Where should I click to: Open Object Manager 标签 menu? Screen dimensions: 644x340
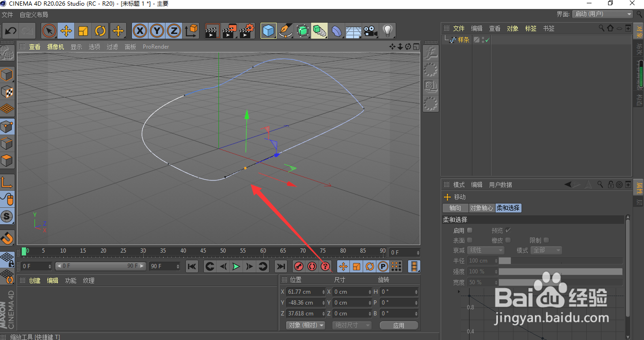(x=531, y=28)
